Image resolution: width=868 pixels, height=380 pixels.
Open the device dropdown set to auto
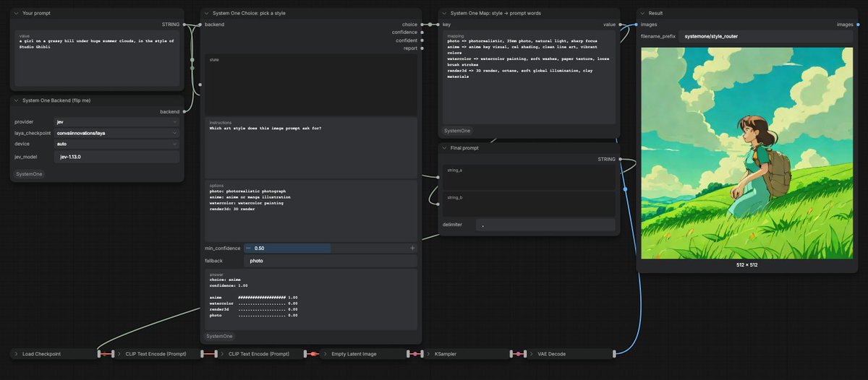[116, 144]
